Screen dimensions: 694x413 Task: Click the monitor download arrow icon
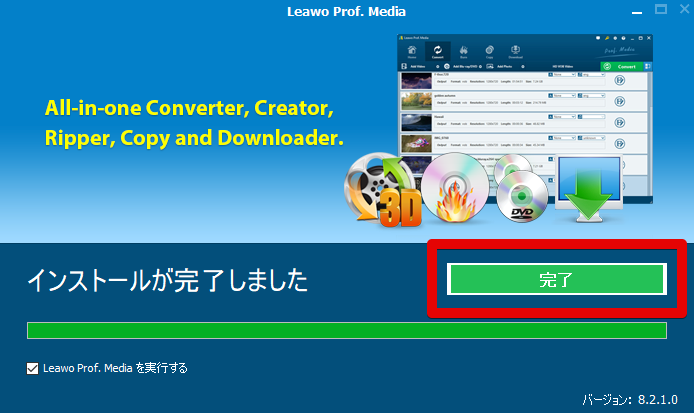pos(589,189)
